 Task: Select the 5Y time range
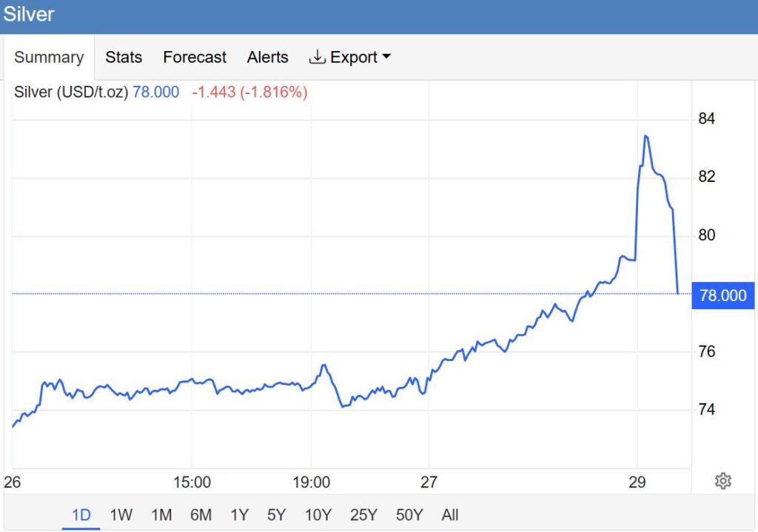point(276,515)
